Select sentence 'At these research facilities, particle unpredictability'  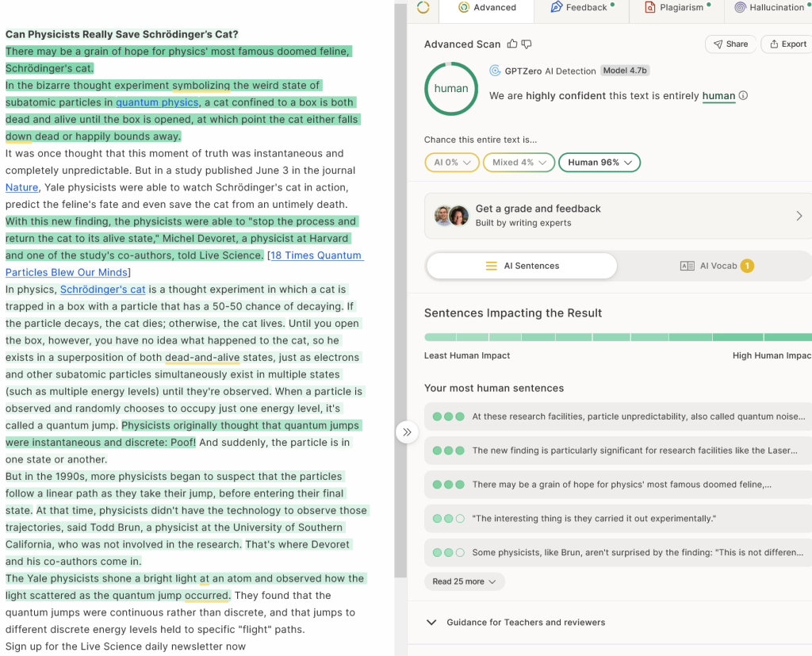pyautogui.click(x=618, y=416)
